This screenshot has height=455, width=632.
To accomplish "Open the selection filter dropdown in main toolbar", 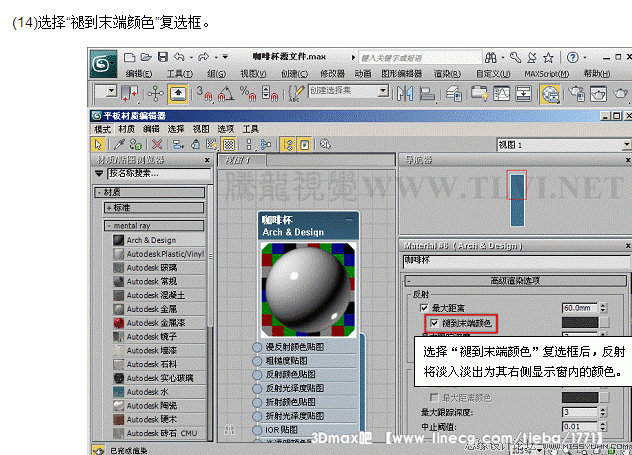I will click(x=112, y=91).
